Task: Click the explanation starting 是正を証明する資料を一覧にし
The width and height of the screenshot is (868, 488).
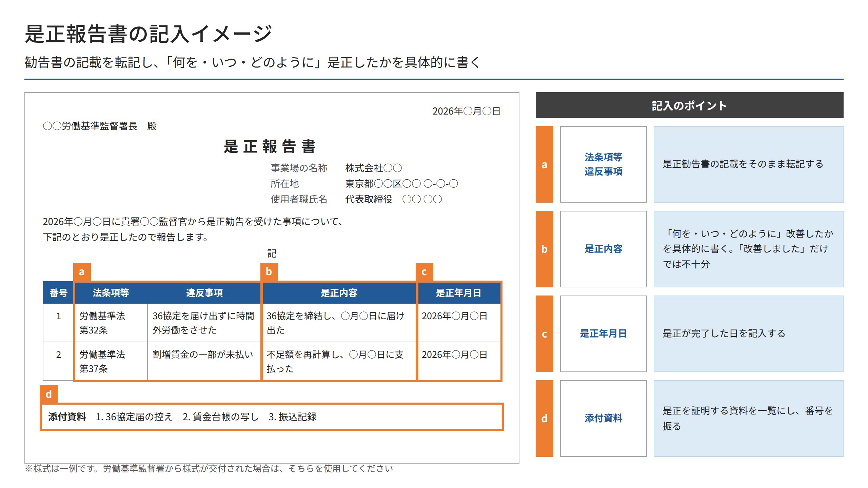Action: point(748,419)
